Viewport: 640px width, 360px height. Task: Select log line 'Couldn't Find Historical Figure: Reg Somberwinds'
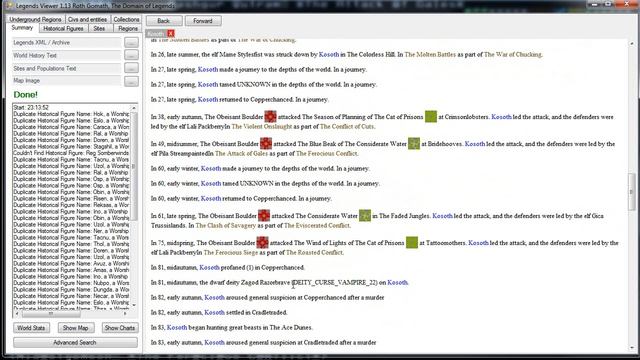click(x=71, y=153)
